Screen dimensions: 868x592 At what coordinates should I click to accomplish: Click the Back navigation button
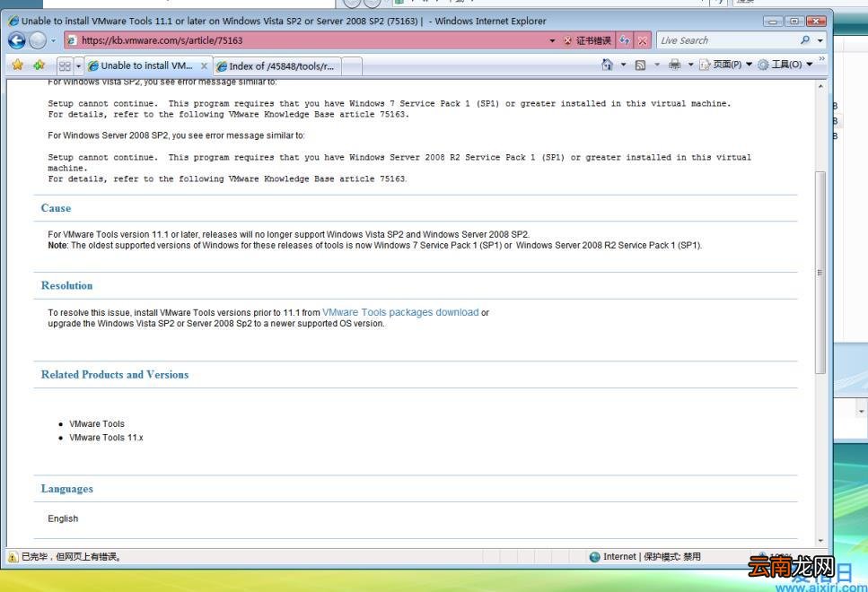click(17, 40)
